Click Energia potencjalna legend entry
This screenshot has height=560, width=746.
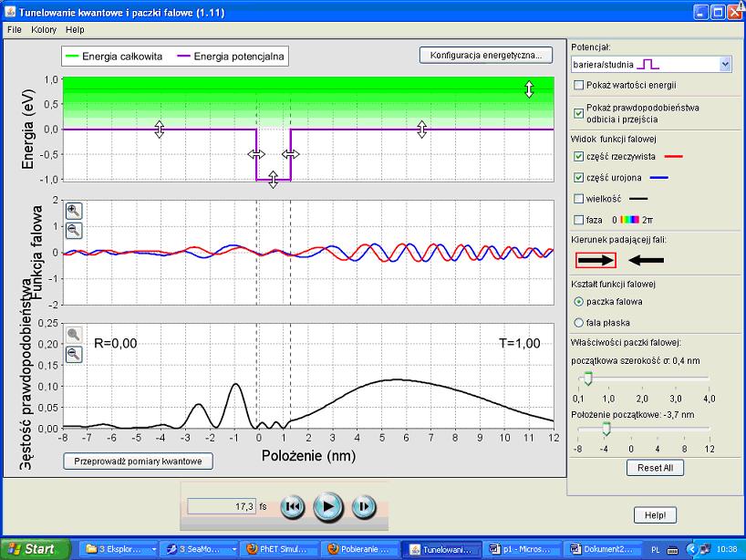(x=231, y=57)
